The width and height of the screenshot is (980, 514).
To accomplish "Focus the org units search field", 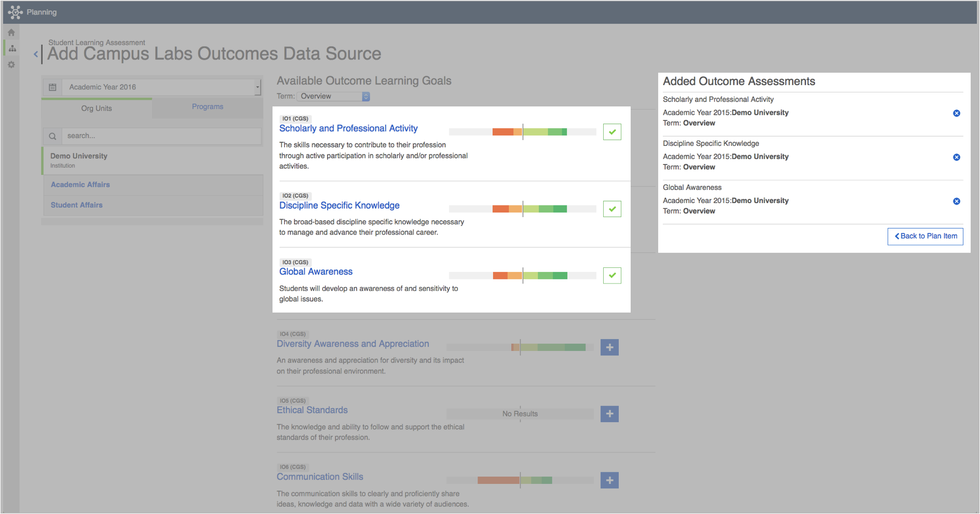I will point(161,136).
